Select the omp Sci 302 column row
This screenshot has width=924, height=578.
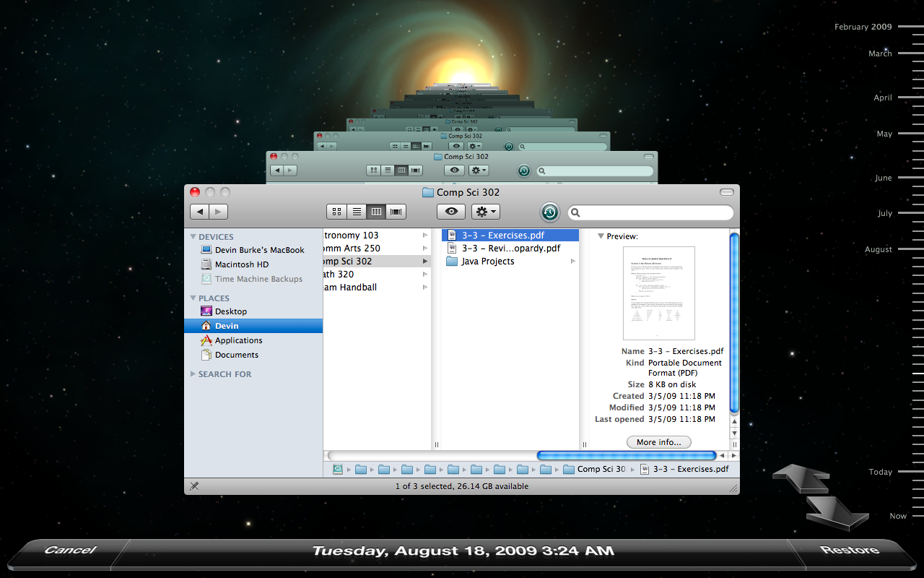pos(377,261)
